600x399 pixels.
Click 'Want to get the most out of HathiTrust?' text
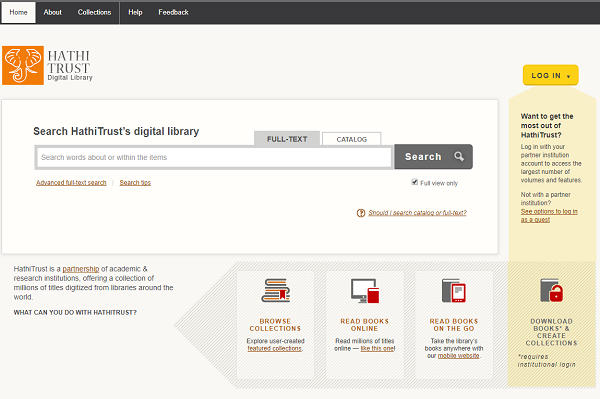(x=547, y=125)
